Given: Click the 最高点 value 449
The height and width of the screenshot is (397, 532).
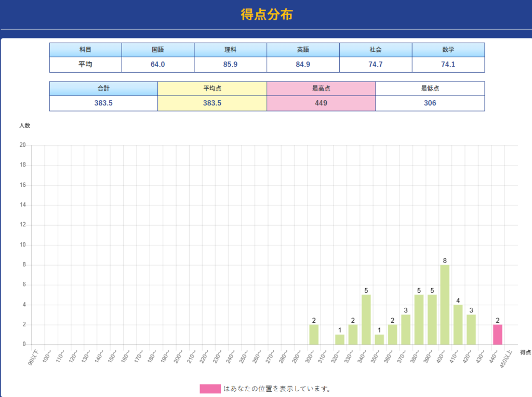Looking at the screenshot, I should tap(321, 103).
